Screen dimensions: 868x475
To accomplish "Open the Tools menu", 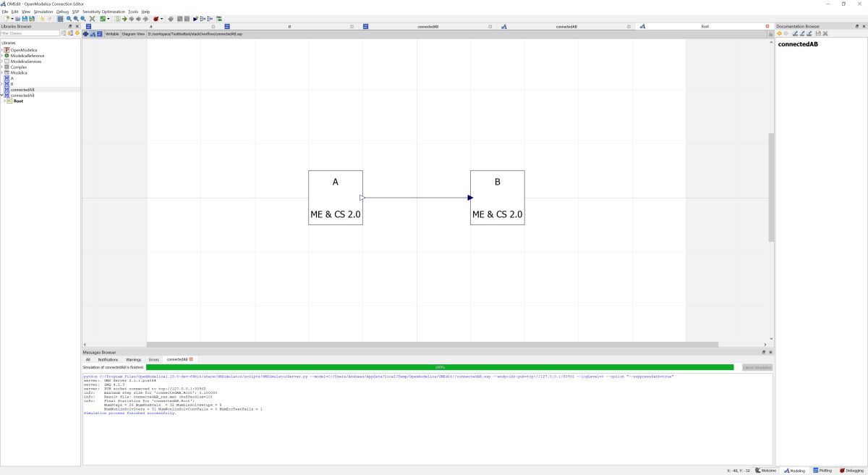I will pyautogui.click(x=133, y=12).
